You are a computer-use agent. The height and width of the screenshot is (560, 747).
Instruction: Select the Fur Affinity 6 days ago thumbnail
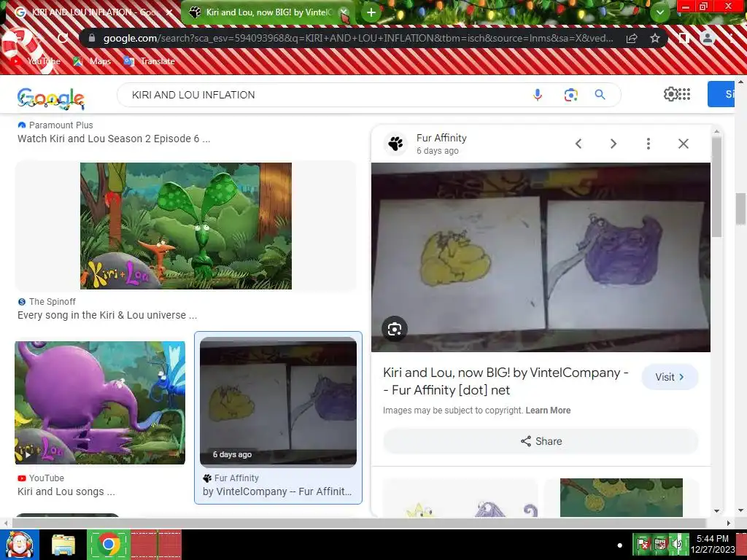(x=278, y=402)
